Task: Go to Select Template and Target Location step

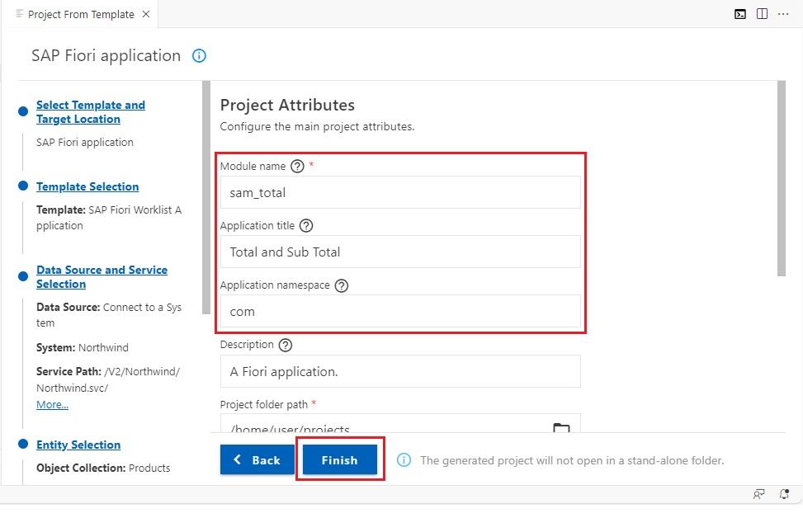Action: coord(91,112)
